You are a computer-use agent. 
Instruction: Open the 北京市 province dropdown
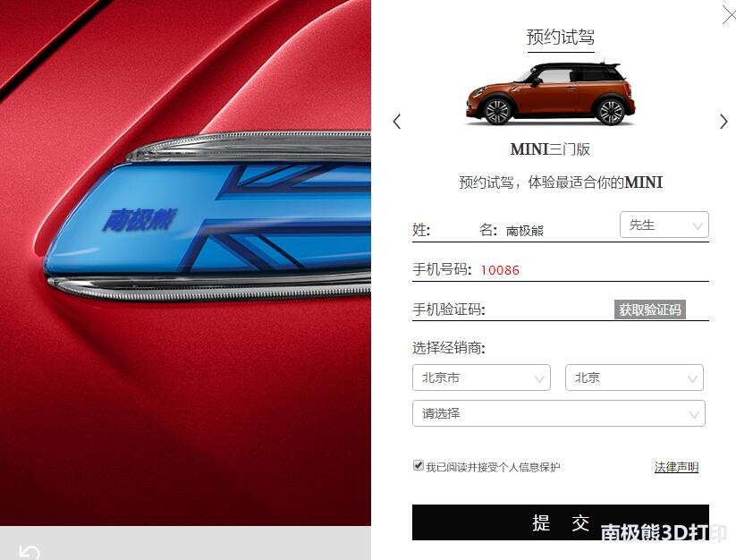tap(481, 378)
